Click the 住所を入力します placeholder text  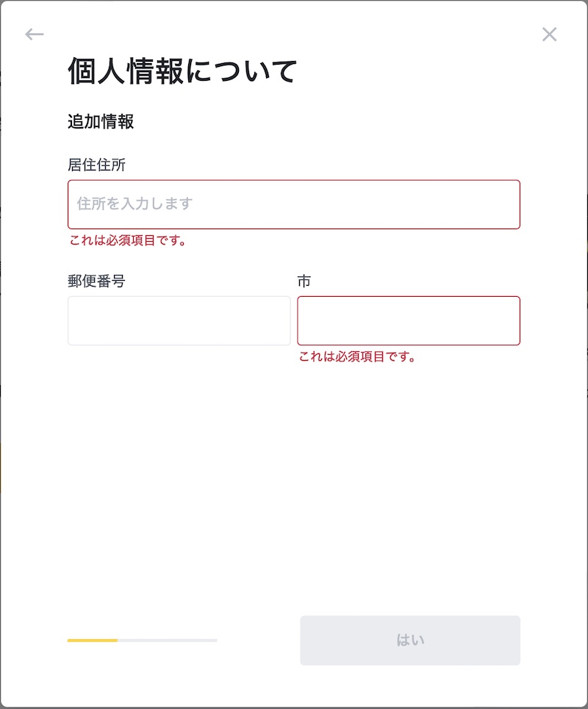[x=135, y=204]
